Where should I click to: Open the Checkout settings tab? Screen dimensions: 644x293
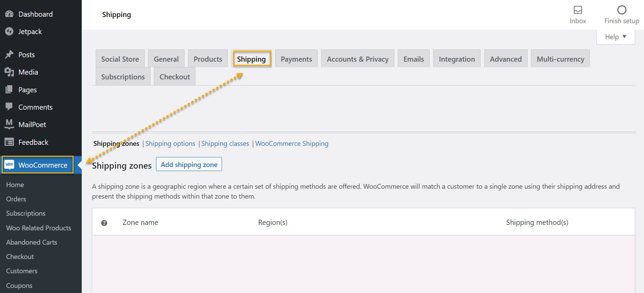(x=175, y=76)
